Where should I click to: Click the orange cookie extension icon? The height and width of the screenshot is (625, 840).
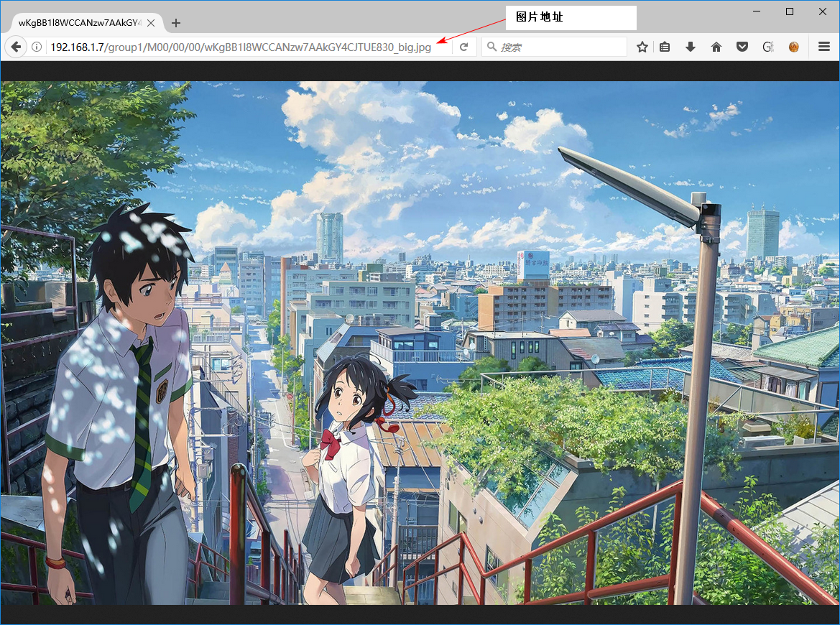tap(793, 47)
